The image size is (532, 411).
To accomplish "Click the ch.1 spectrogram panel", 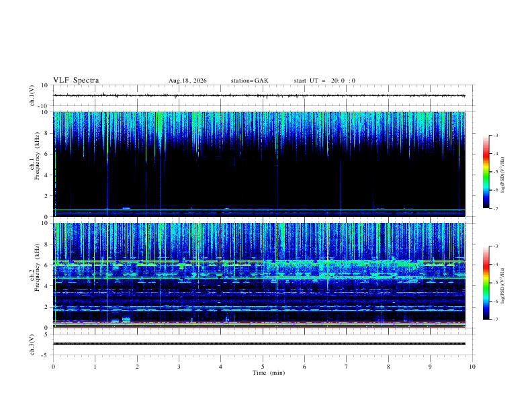I will tap(259, 164).
